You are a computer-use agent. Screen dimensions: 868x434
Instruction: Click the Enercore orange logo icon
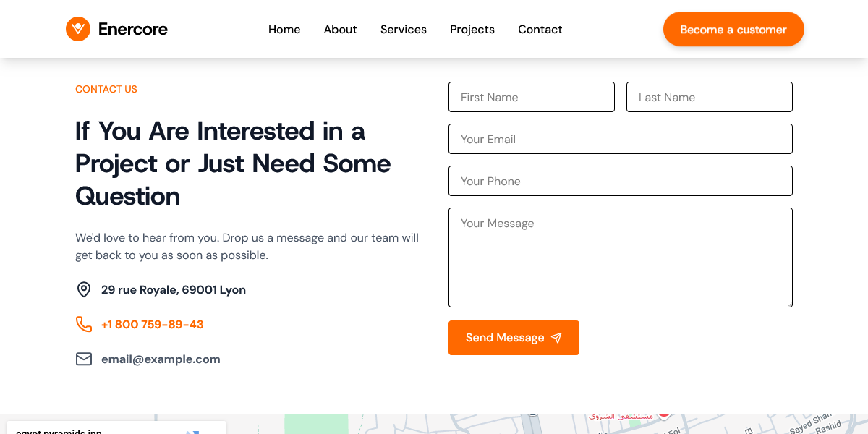pyautogui.click(x=78, y=29)
